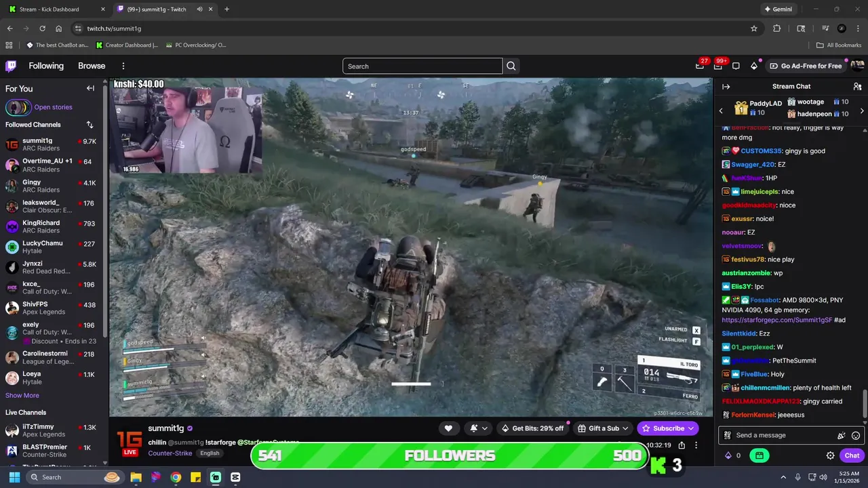868x488 pixels.
Task: Open the emote picker smiley icon
Action: 856,435
